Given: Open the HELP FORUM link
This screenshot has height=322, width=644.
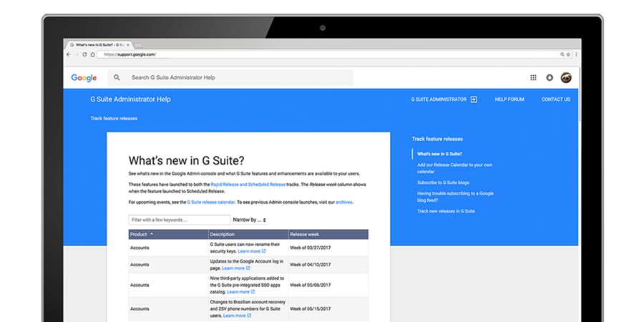Looking at the screenshot, I should click(x=509, y=99).
